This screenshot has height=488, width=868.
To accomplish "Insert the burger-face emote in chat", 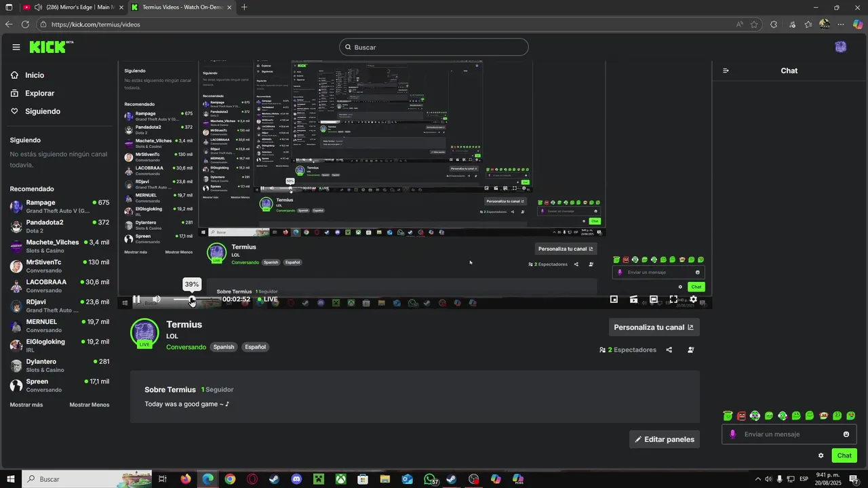I will coord(824,415).
